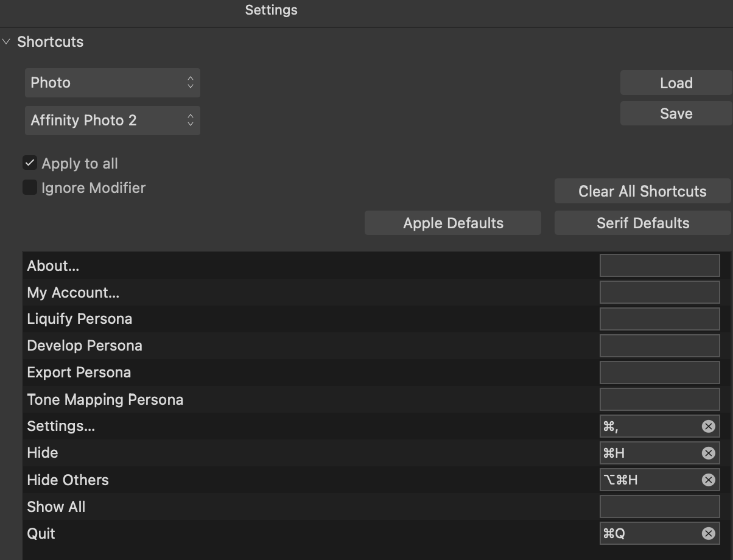Viewport: 733px width, 560px height.
Task: Clear the ⌘H shortcut for Hide
Action: [x=707, y=453]
